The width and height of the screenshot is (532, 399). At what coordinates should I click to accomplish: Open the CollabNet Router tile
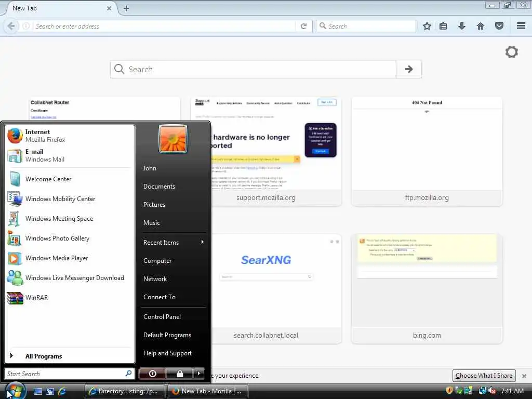pos(104,109)
